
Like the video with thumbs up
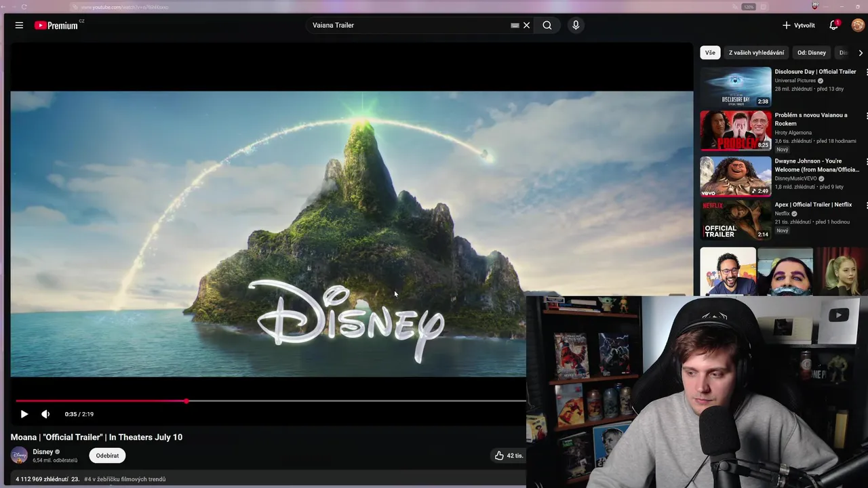(x=508, y=455)
